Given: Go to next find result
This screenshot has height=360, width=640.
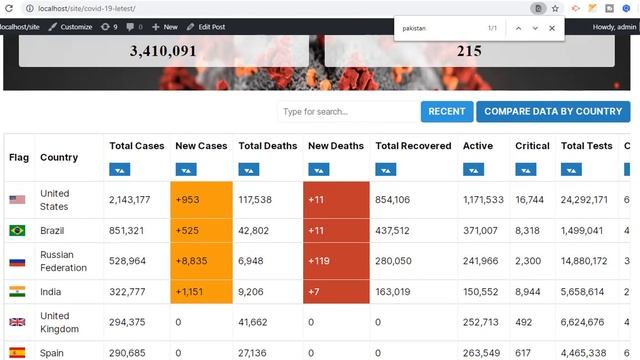Looking at the screenshot, I should (x=535, y=28).
